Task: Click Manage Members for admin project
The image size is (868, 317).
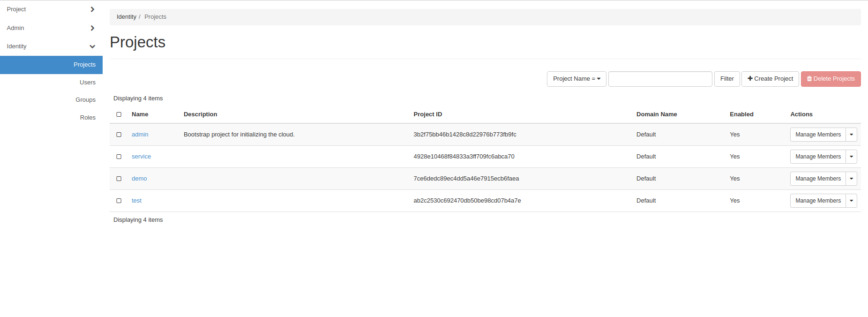Action: [x=818, y=135]
